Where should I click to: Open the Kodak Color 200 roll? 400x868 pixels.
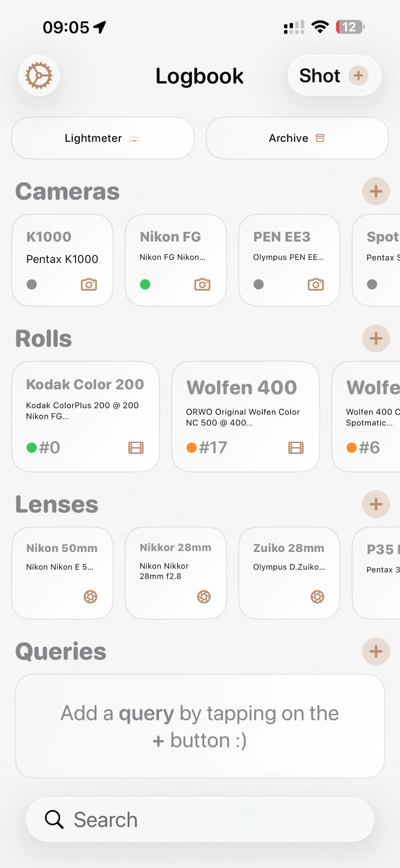86,417
